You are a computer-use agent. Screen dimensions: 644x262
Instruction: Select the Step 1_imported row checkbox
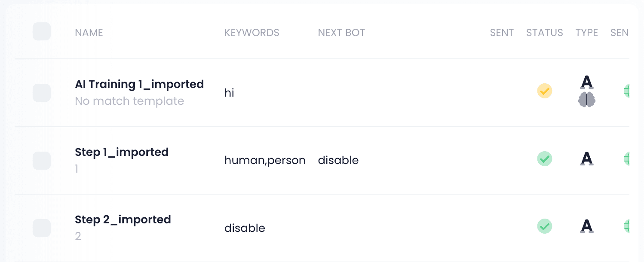pos(42,160)
